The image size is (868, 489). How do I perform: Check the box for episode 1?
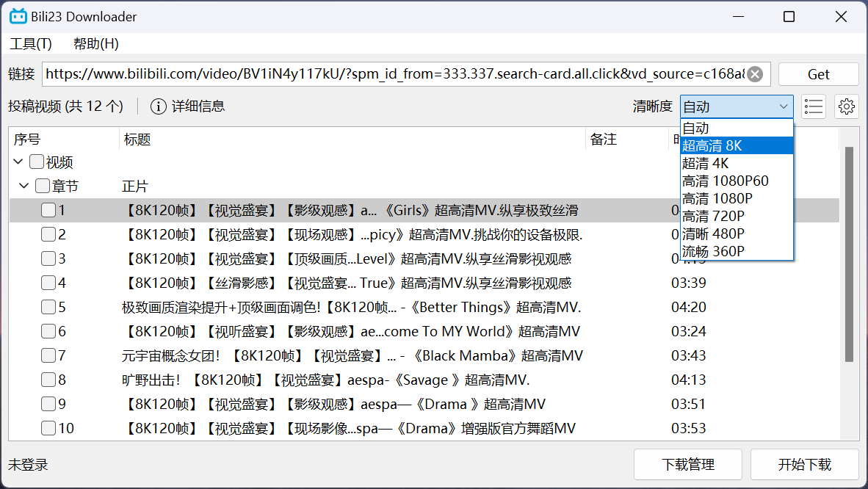coord(48,210)
